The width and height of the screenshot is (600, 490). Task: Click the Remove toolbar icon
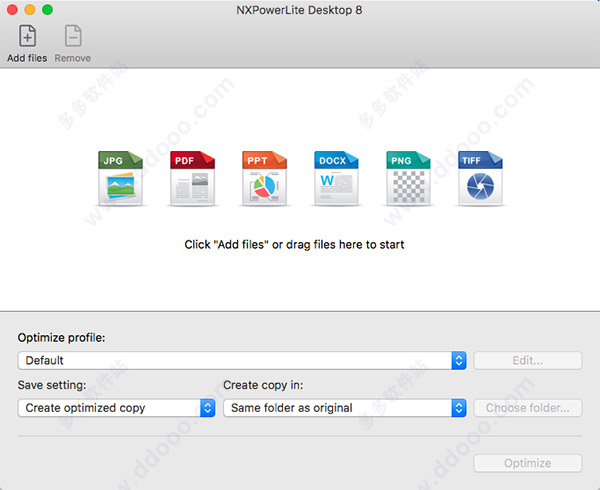click(73, 36)
